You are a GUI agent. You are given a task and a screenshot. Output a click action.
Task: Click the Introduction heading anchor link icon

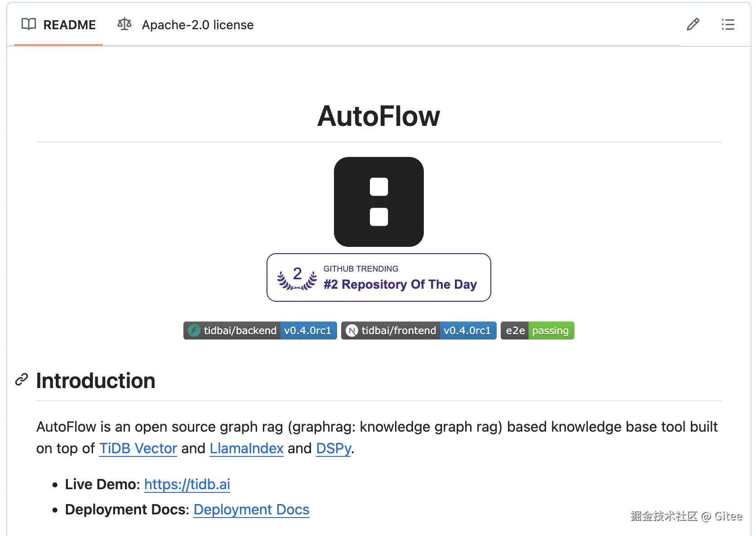coord(22,380)
